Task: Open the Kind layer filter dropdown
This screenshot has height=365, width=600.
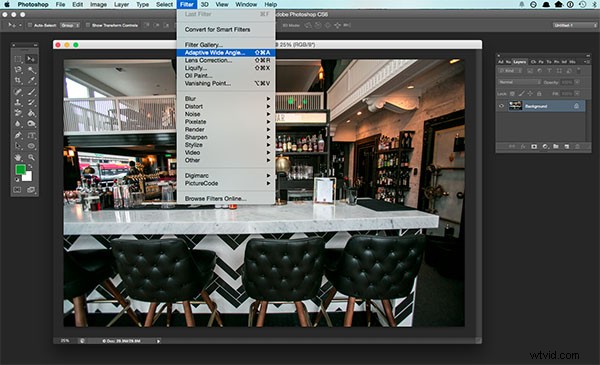Action: (x=510, y=71)
